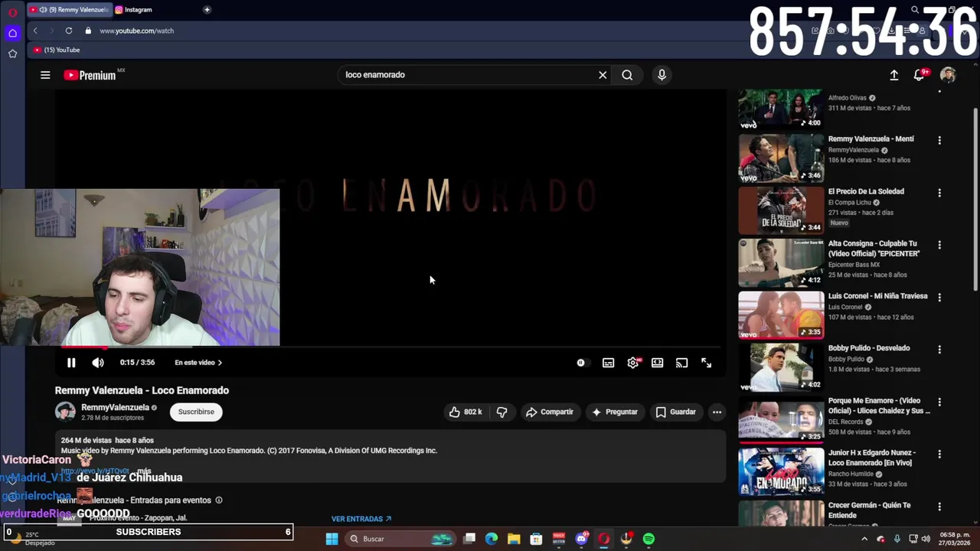Options menu for Junior H Loco Enamorado
Image resolution: width=980 pixels, height=551 pixels.
939,454
